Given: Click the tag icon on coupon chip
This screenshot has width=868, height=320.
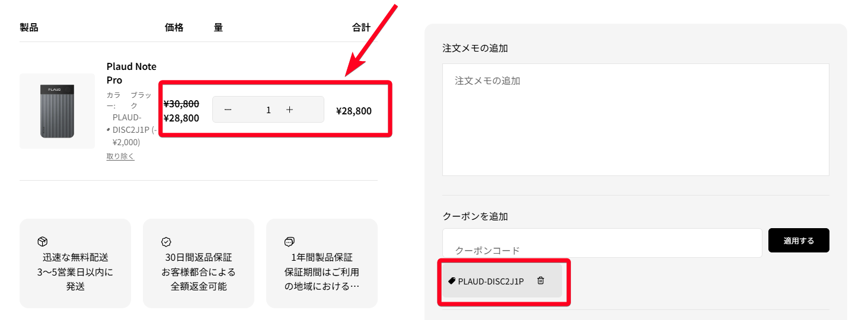Looking at the screenshot, I should 452,281.
